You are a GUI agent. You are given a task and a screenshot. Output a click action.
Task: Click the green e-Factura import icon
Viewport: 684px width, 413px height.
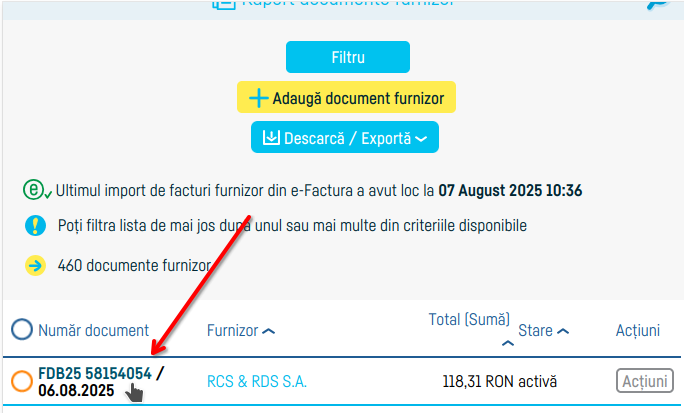pyautogui.click(x=36, y=189)
